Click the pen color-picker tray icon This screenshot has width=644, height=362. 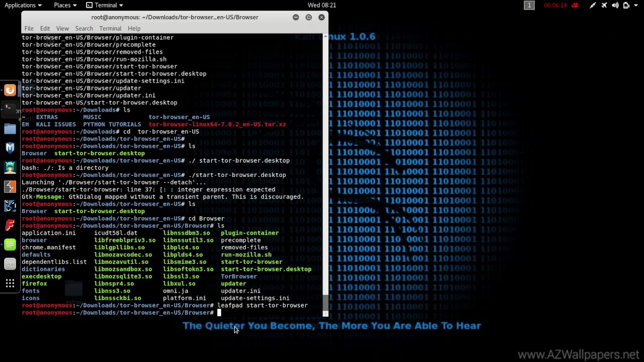593,5
